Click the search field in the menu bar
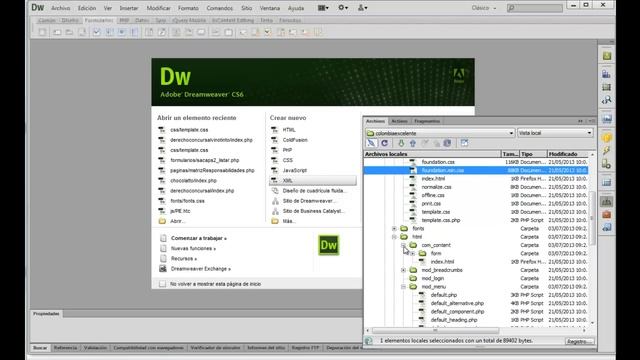The height and width of the screenshot is (360, 640). point(535,8)
